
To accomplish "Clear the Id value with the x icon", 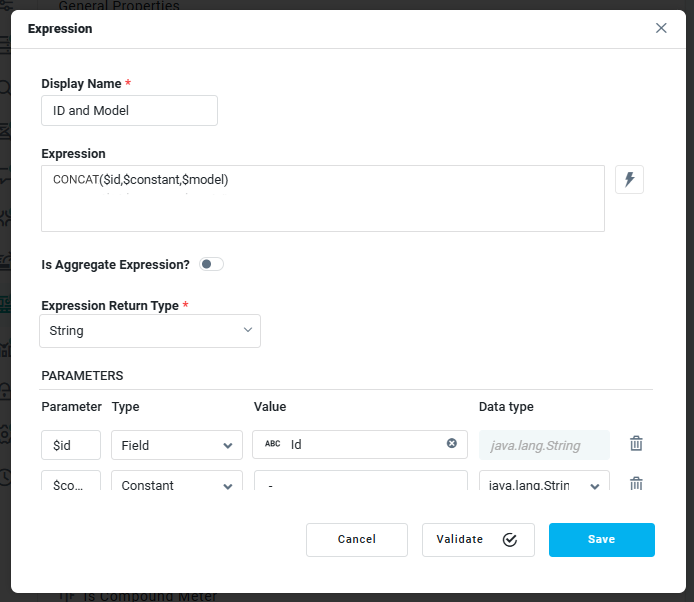I will pyautogui.click(x=451, y=444).
